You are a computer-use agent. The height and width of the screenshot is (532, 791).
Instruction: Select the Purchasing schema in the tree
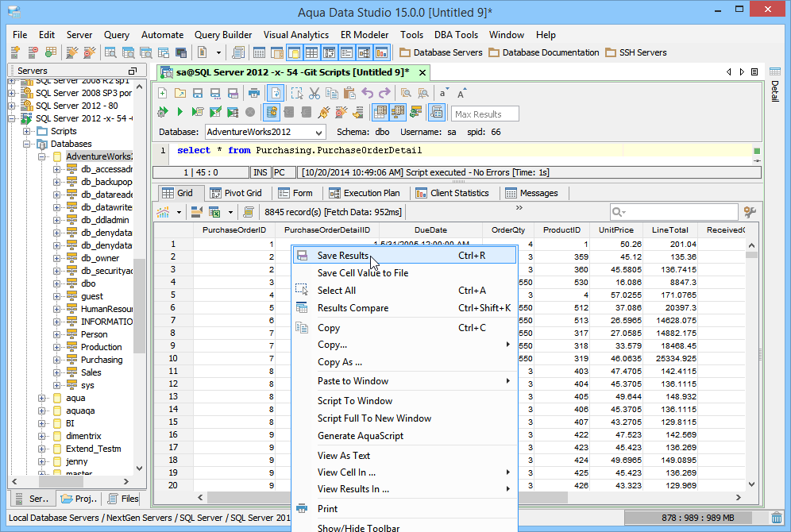pyautogui.click(x=102, y=360)
